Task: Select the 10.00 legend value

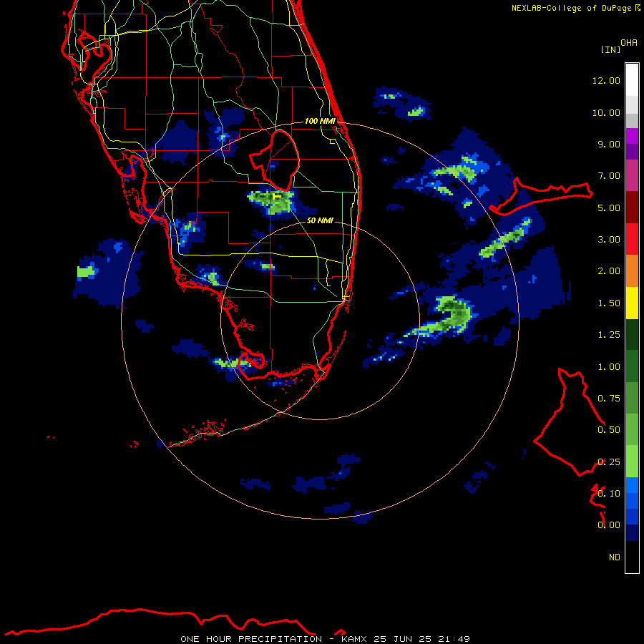Action: [x=606, y=112]
